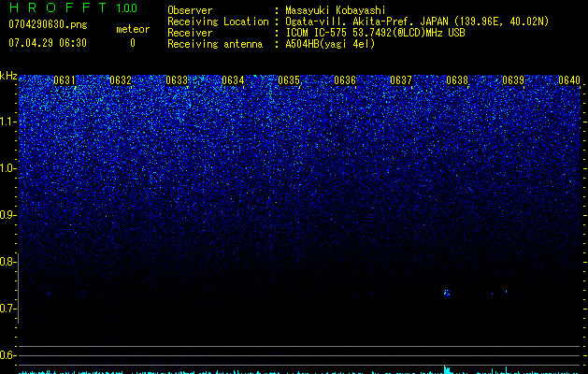Click the Observer field label

point(190,10)
